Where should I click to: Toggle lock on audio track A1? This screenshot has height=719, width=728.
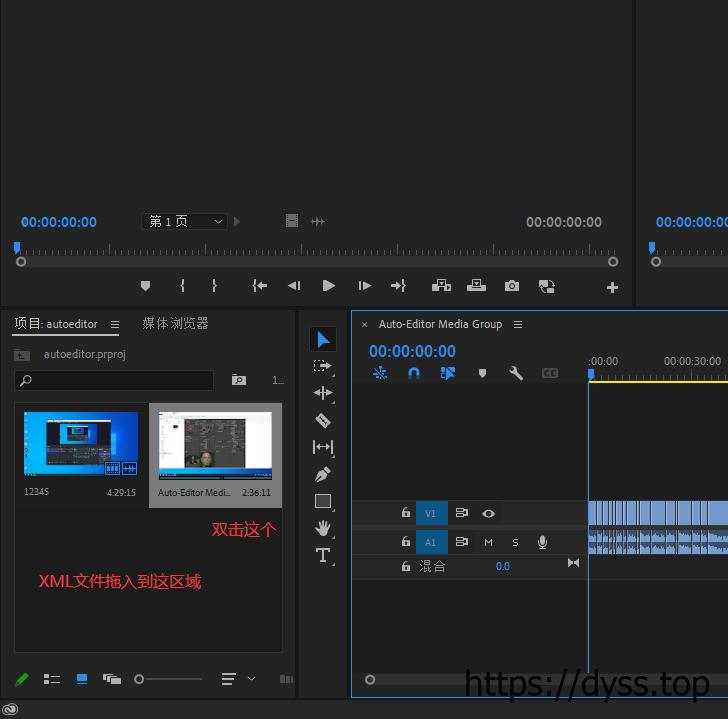pos(406,541)
